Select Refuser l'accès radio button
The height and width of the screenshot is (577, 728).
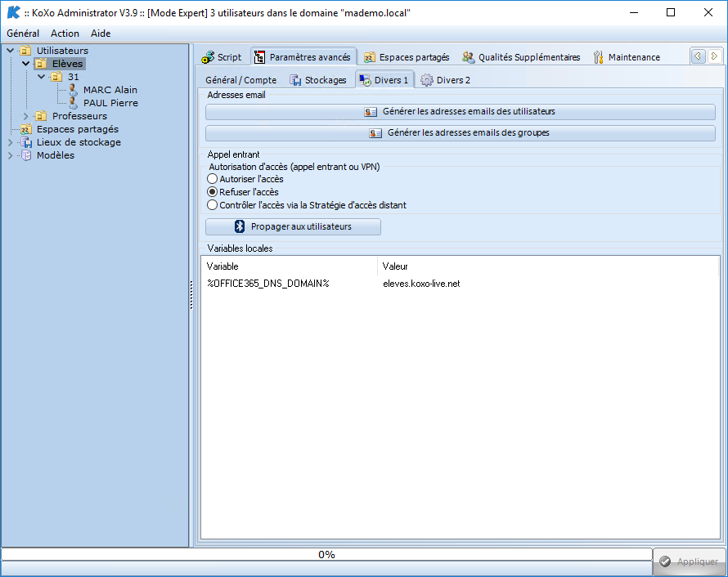pos(212,191)
